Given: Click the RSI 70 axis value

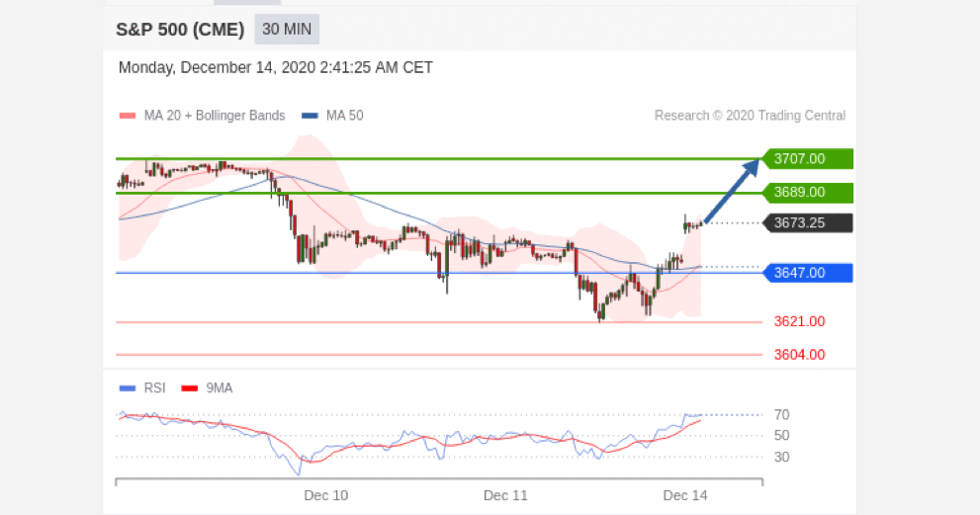Looking at the screenshot, I should point(781,415).
